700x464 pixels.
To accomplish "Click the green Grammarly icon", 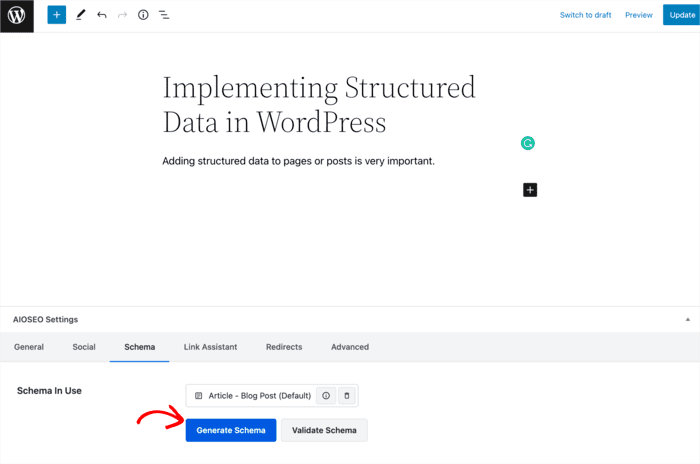I will coord(528,143).
